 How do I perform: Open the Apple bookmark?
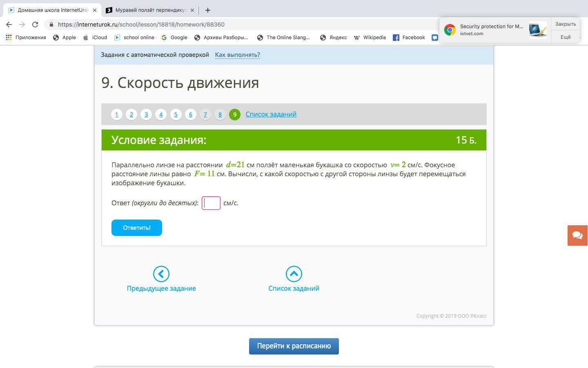(65, 38)
